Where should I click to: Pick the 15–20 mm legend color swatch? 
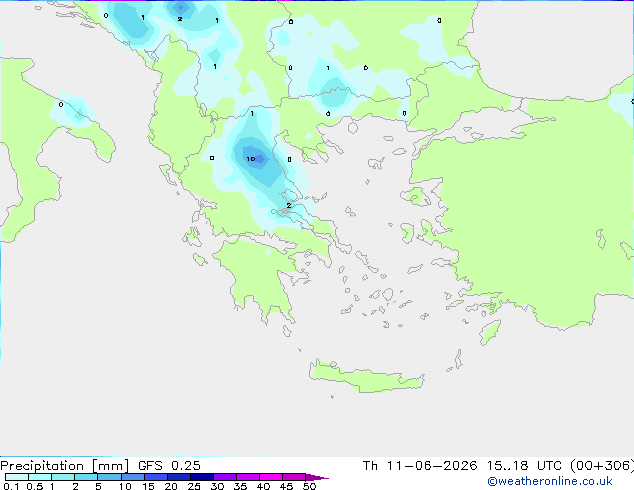click(x=155, y=477)
